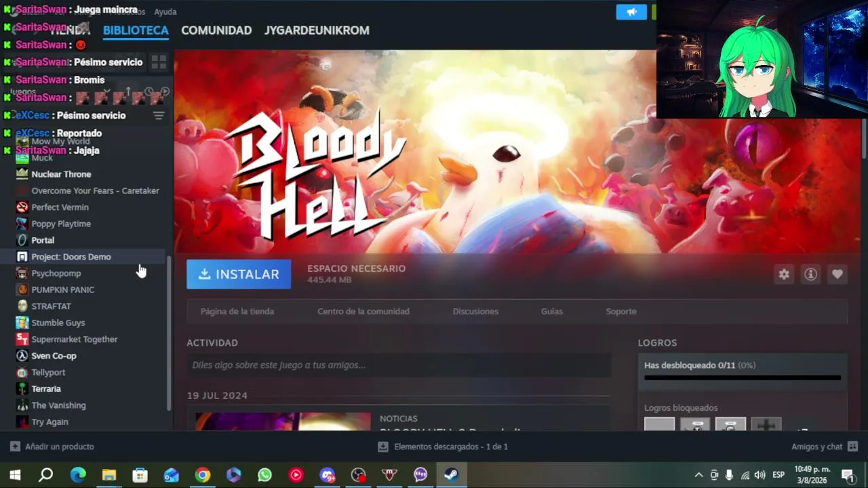Open the Windows notification center icon
Viewport: 868px width, 488px height.
(x=848, y=475)
